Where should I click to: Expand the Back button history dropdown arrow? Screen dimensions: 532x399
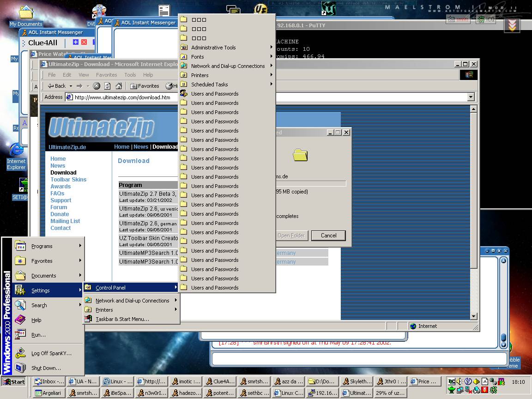coord(71,86)
